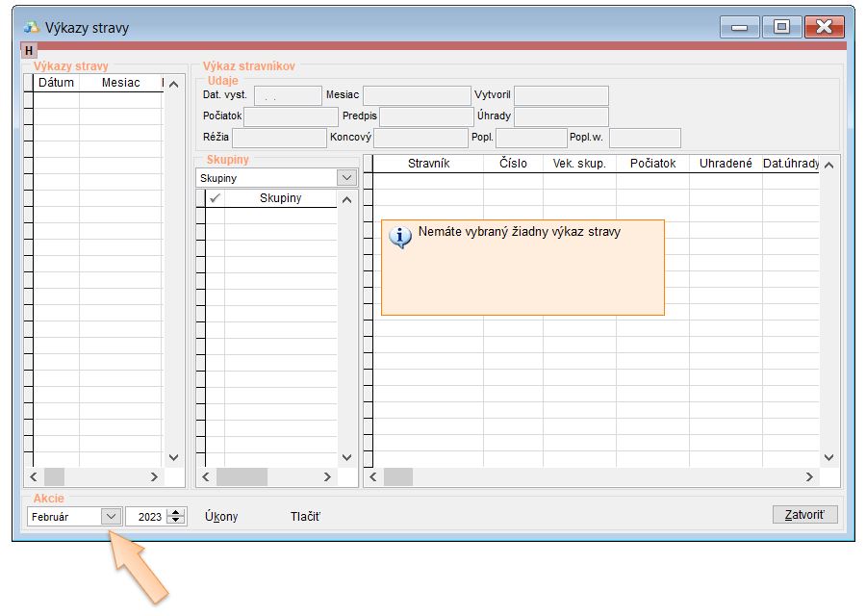Click the H icon below title bar

pos(29,51)
